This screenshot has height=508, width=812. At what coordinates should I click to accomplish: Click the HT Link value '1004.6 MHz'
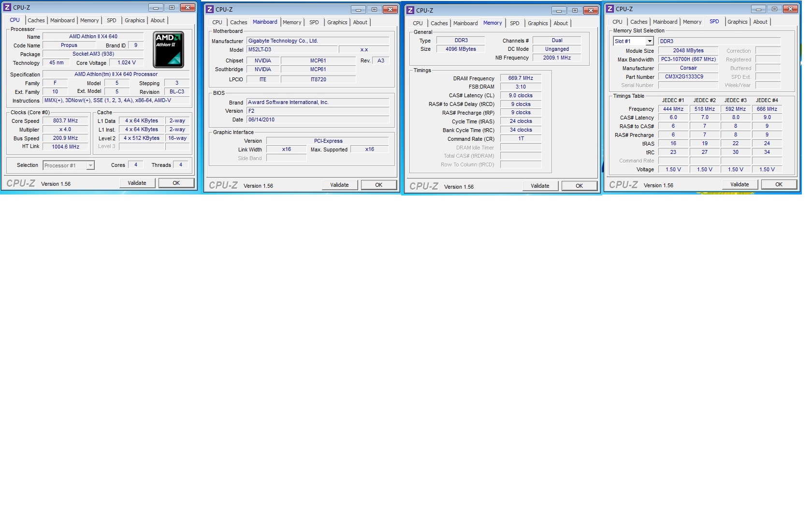65,147
